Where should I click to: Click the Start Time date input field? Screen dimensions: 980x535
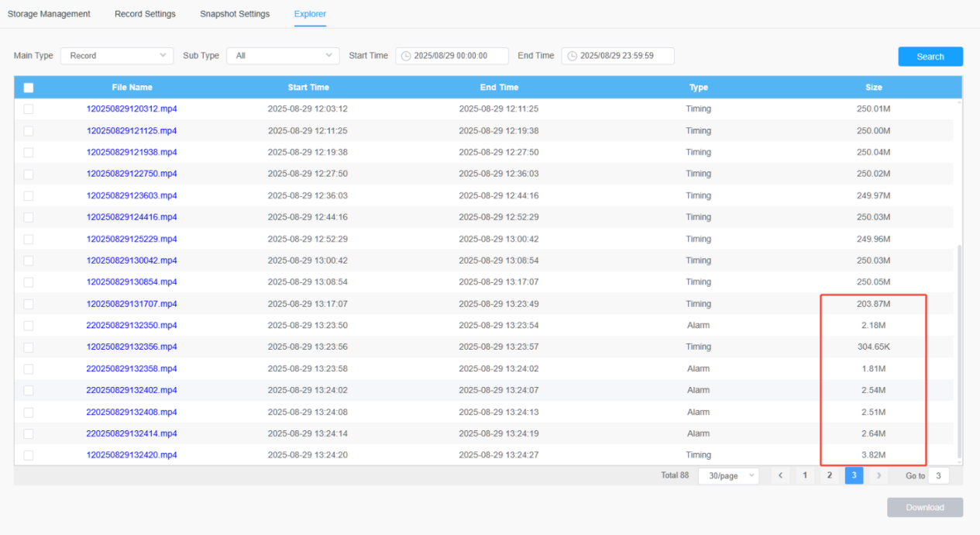coord(452,56)
